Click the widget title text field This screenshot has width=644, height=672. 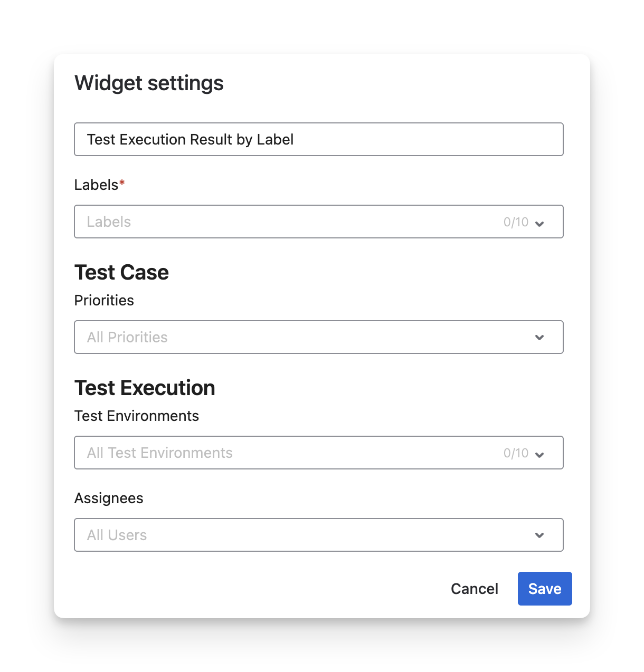click(x=318, y=139)
